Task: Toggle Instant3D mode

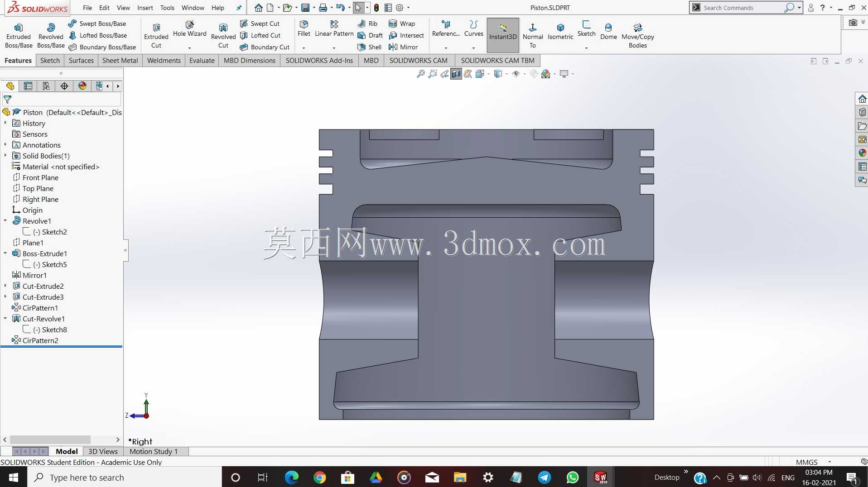Action: pos(503,35)
